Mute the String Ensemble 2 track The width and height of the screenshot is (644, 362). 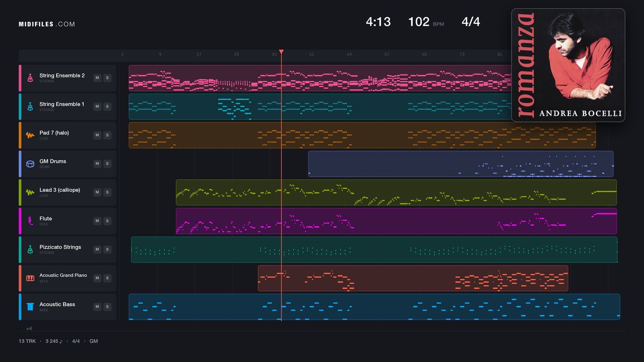tap(97, 78)
